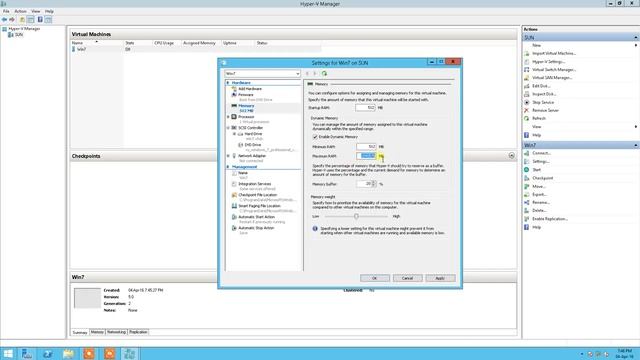
Task: Click Remove Server action
Action: (x=545, y=111)
